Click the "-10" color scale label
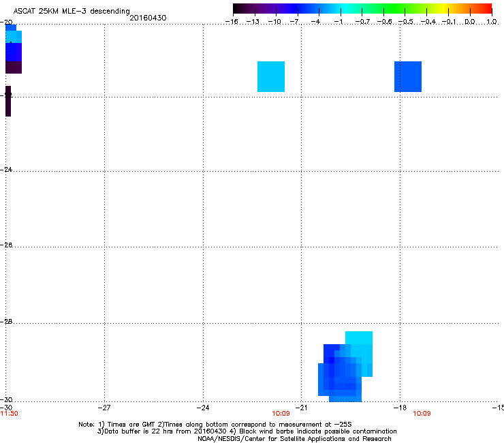Screen dimensions: 504x443 tap(274, 22)
